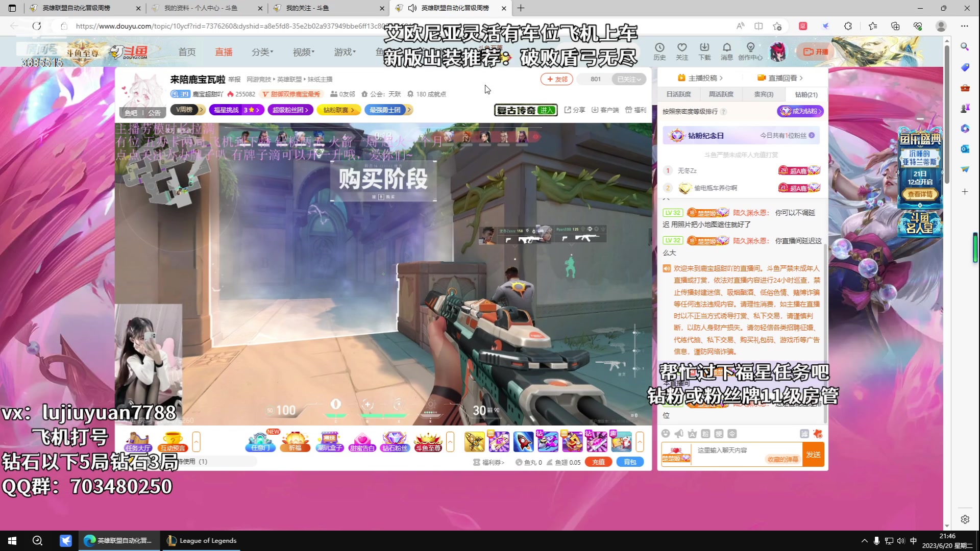
Task: Open the 福利券 coupons link
Action: click(x=488, y=462)
